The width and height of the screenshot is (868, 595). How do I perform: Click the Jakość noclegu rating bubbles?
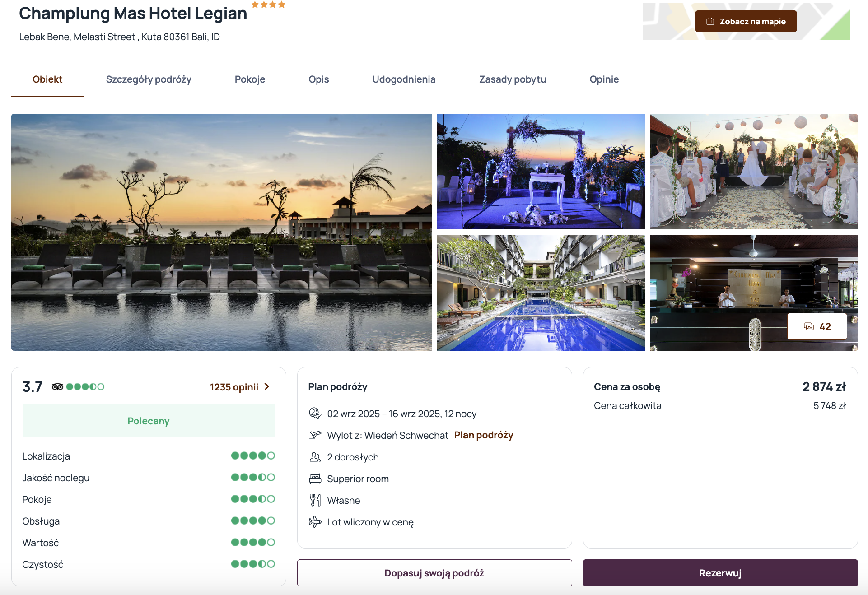pos(253,477)
